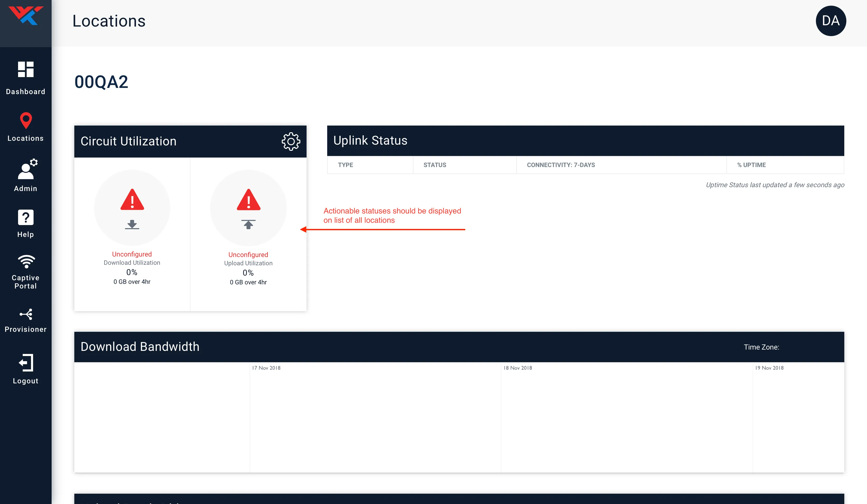Click the upload utilization warning triangle

(x=248, y=199)
